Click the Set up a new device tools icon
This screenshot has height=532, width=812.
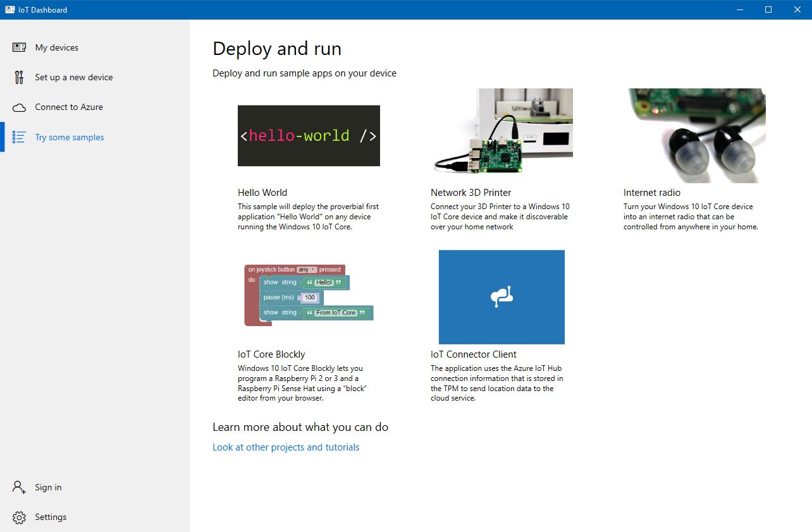19,77
